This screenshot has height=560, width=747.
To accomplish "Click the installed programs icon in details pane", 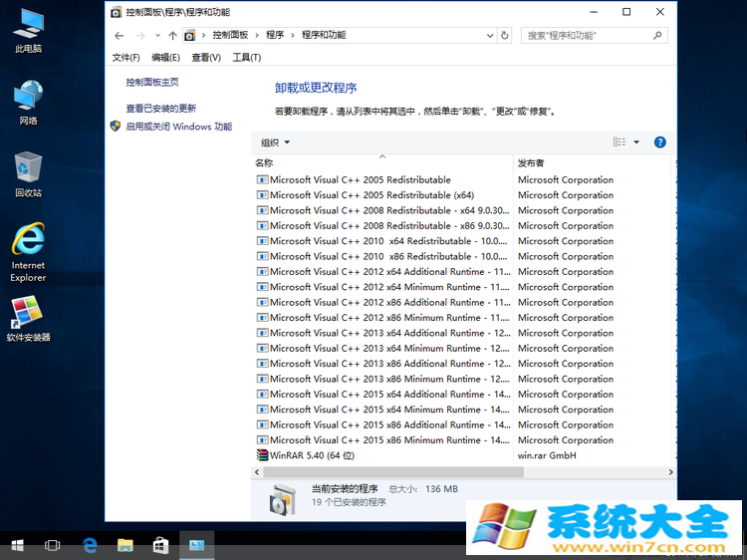I will [283, 499].
